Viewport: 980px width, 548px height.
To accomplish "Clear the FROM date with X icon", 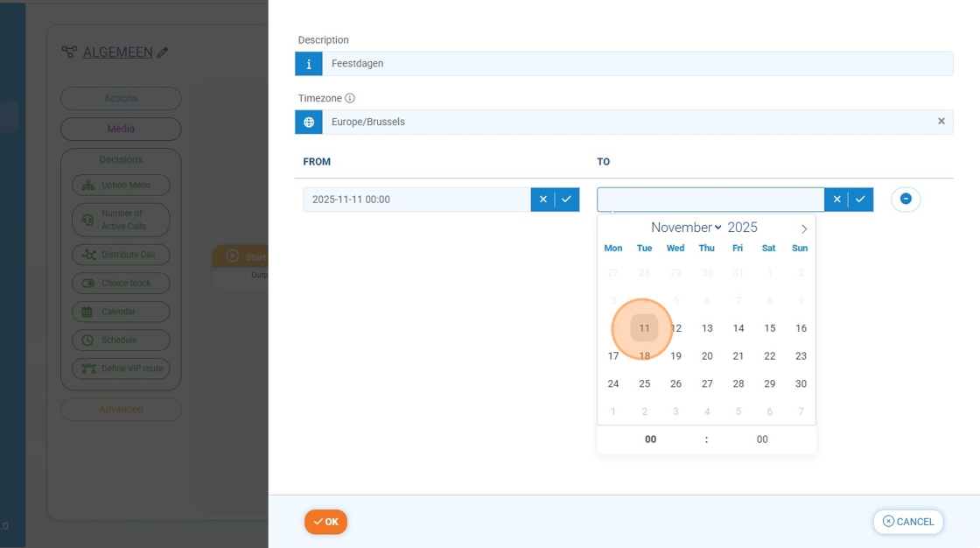I will [x=542, y=200].
